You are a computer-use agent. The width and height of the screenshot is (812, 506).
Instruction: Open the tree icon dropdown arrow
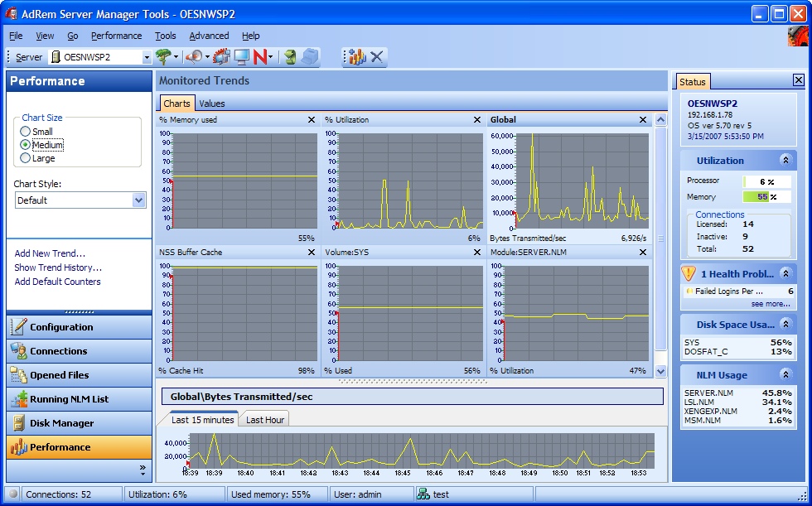176,57
